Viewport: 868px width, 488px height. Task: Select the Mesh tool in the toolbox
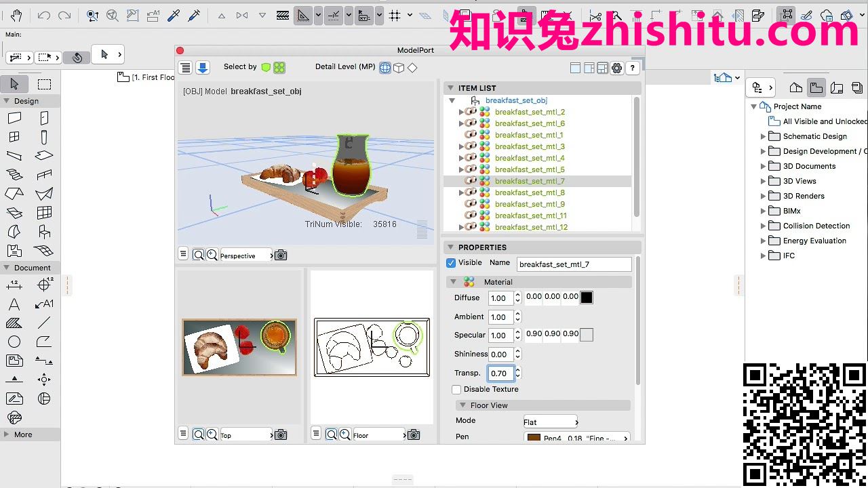44,251
